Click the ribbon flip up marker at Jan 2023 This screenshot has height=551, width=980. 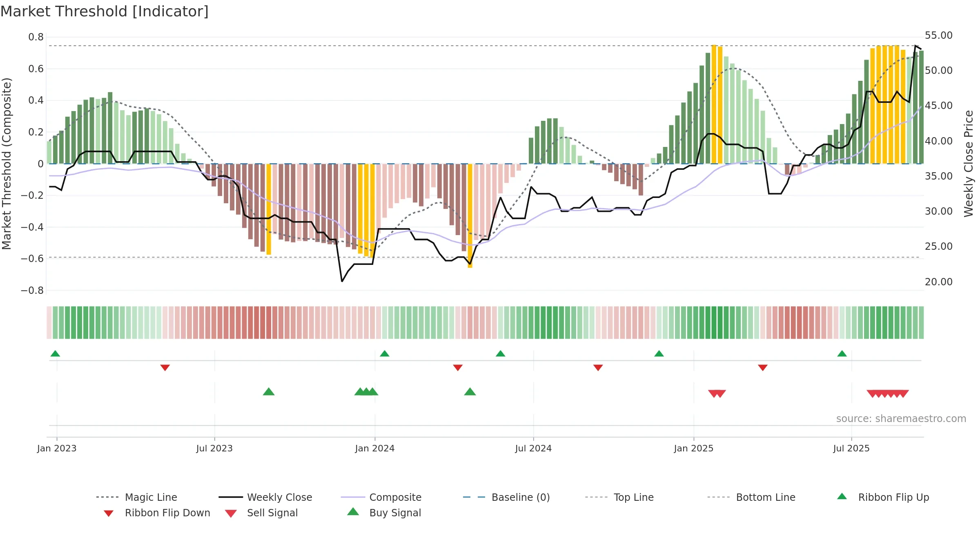click(x=55, y=353)
